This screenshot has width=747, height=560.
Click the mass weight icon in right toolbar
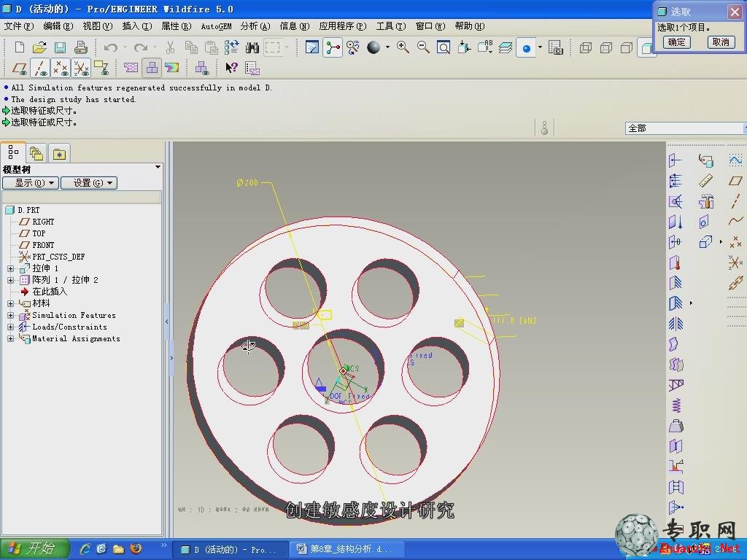point(676,426)
